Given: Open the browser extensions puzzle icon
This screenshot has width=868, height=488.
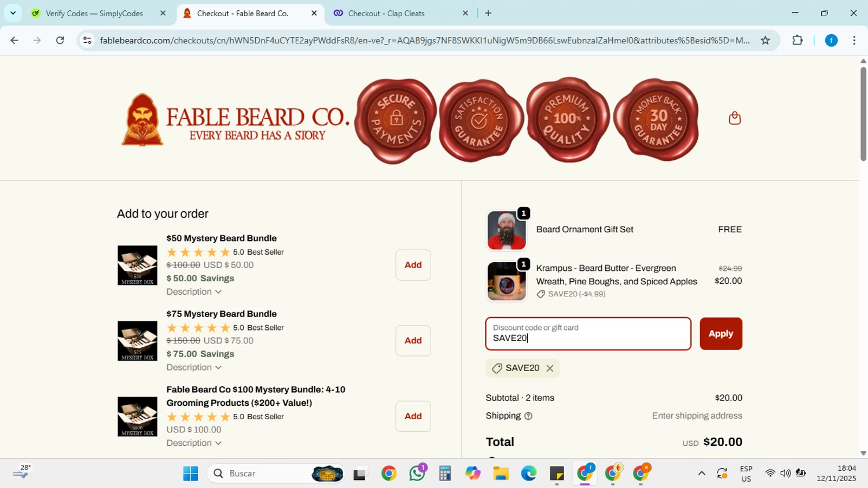Looking at the screenshot, I should (x=797, y=40).
